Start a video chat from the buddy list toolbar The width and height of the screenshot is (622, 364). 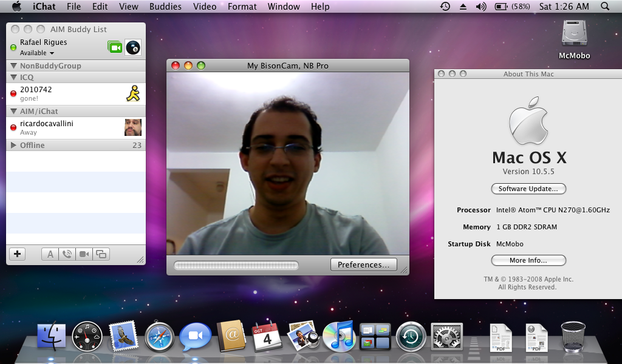coord(84,254)
